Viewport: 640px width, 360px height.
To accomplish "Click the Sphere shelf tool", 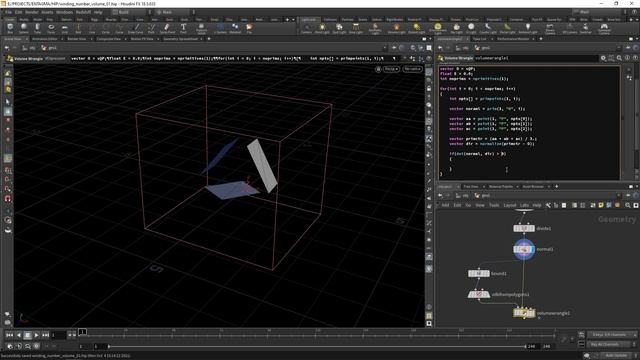I will pyautogui.click(x=24, y=28).
